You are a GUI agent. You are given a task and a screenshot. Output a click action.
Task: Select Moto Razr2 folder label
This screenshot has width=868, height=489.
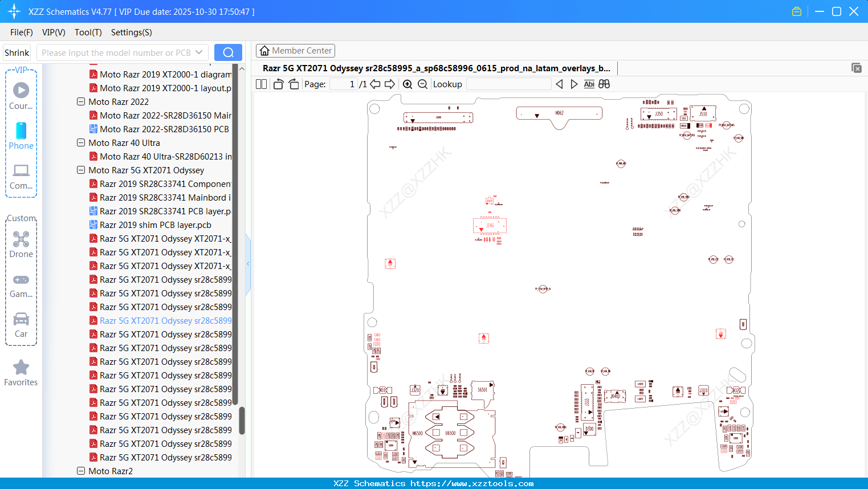tap(111, 471)
